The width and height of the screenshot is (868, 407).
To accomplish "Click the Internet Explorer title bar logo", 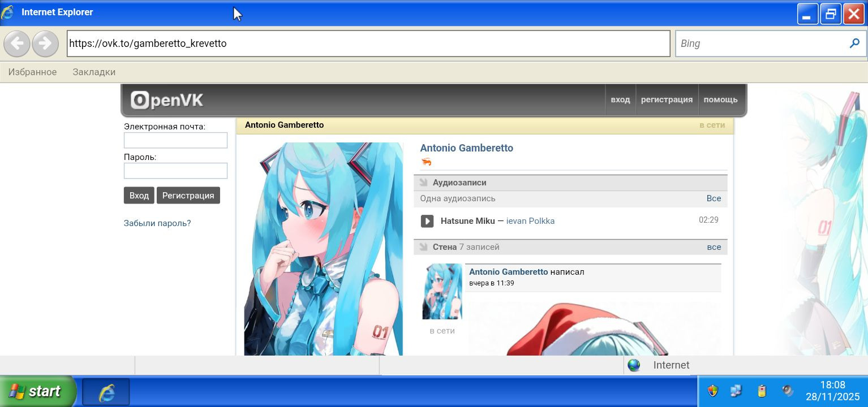I will 8,12.
